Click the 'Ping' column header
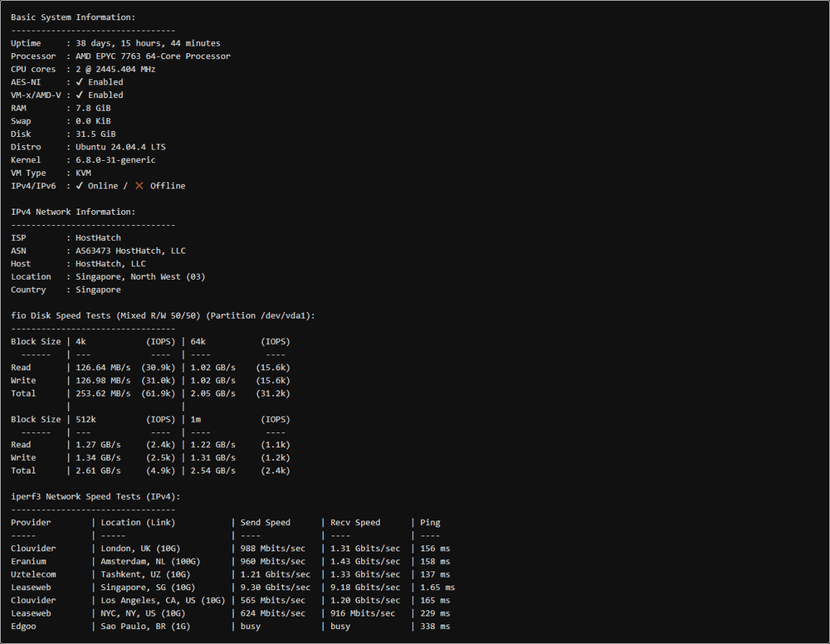This screenshot has width=830, height=644. (430, 522)
